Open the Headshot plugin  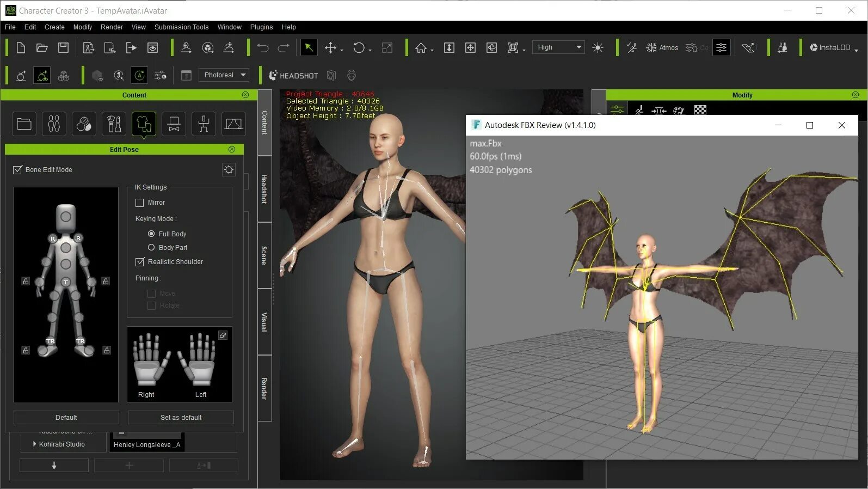coord(293,76)
